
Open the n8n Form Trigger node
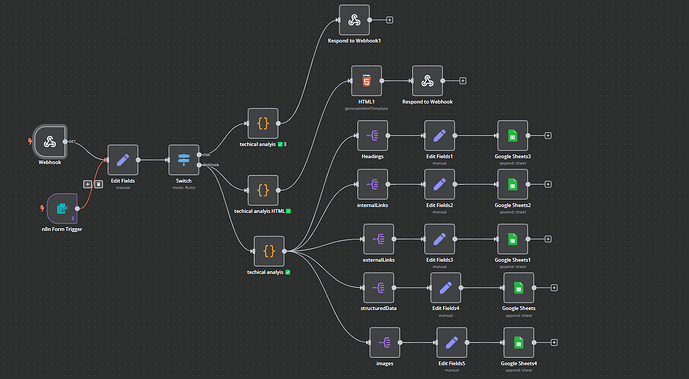[62, 209]
